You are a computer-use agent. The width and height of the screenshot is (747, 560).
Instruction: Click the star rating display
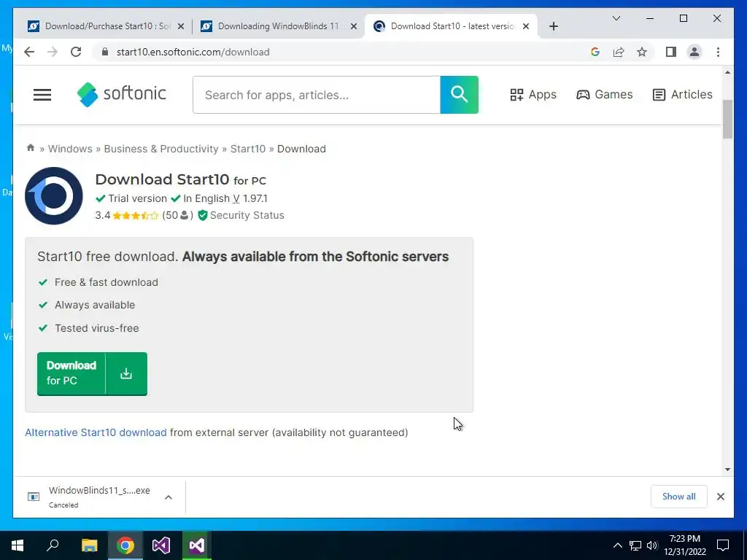point(135,215)
